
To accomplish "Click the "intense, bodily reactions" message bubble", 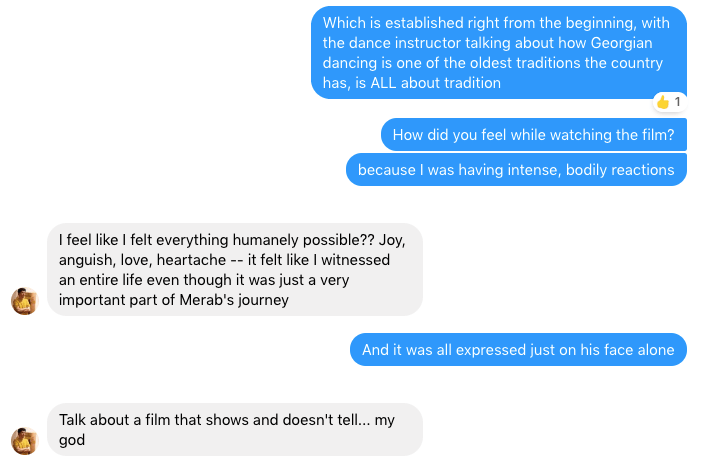I will pyautogui.click(x=516, y=170).
